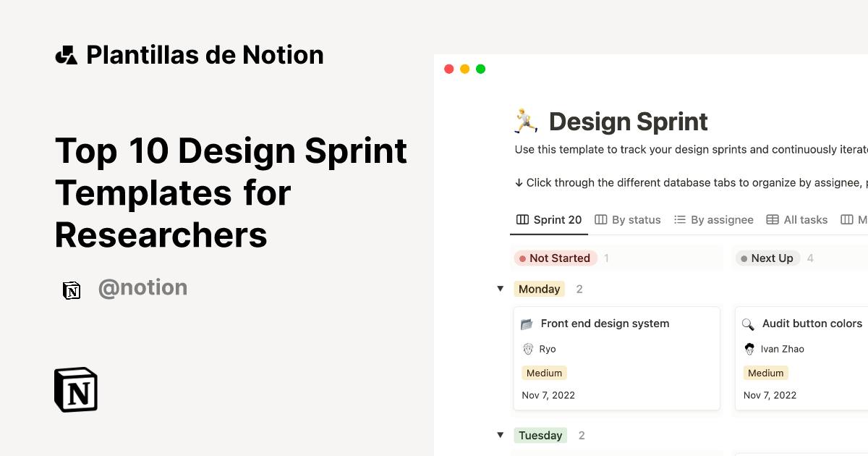
Task: Click the list icon on the By assignee tab
Action: (x=678, y=219)
